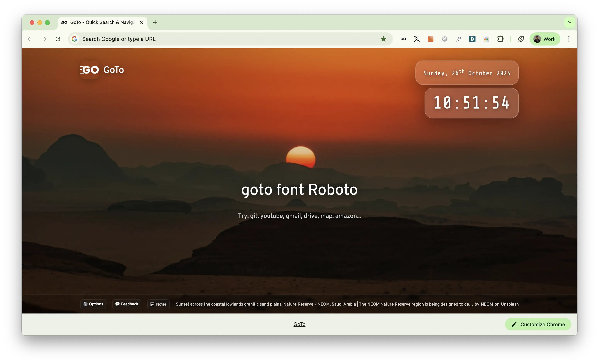Open the X (Twitter) extension icon
The height and width of the screenshot is (364, 599).
[x=417, y=39]
